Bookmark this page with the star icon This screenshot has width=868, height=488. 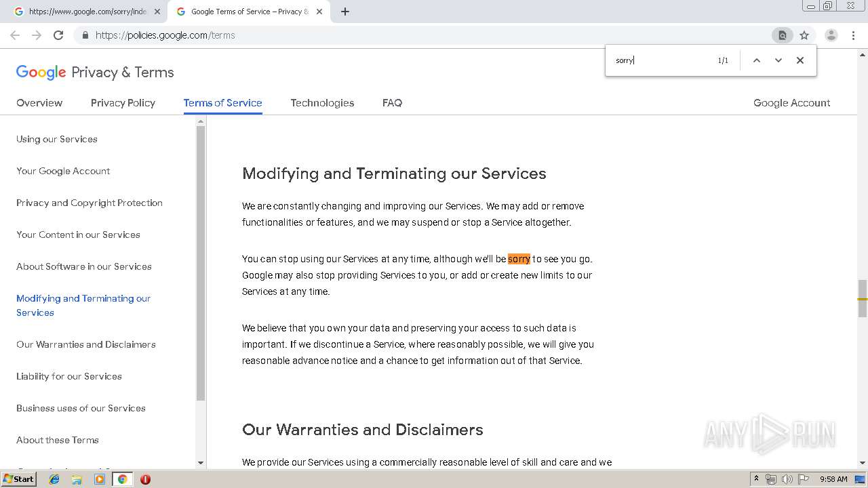click(x=804, y=35)
